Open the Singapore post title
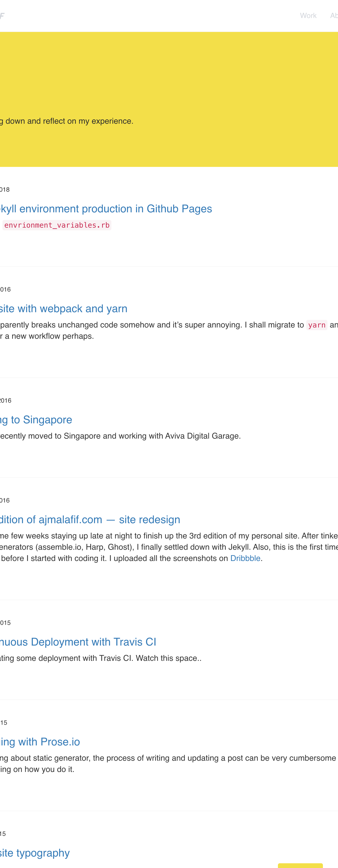338x868 pixels. (36, 420)
